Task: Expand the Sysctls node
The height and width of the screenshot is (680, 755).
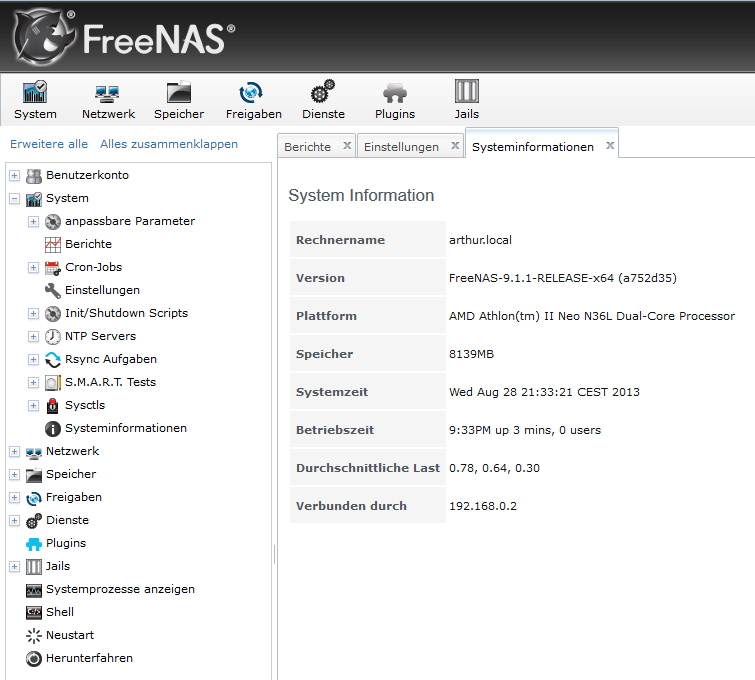Action: coord(33,405)
